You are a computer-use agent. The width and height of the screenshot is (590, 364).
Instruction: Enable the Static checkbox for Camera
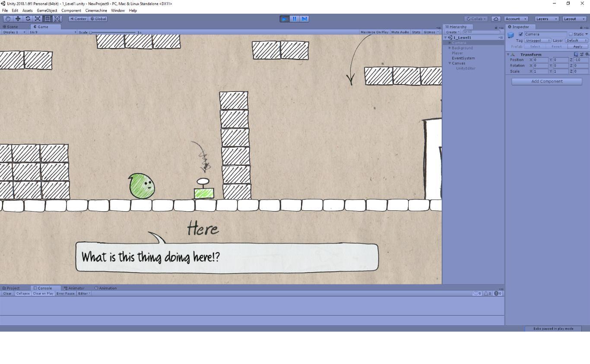(571, 34)
